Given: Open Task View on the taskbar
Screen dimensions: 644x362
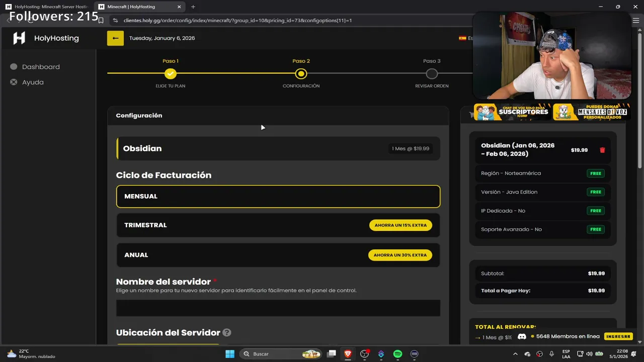Looking at the screenshot, I should pos(331,354).
